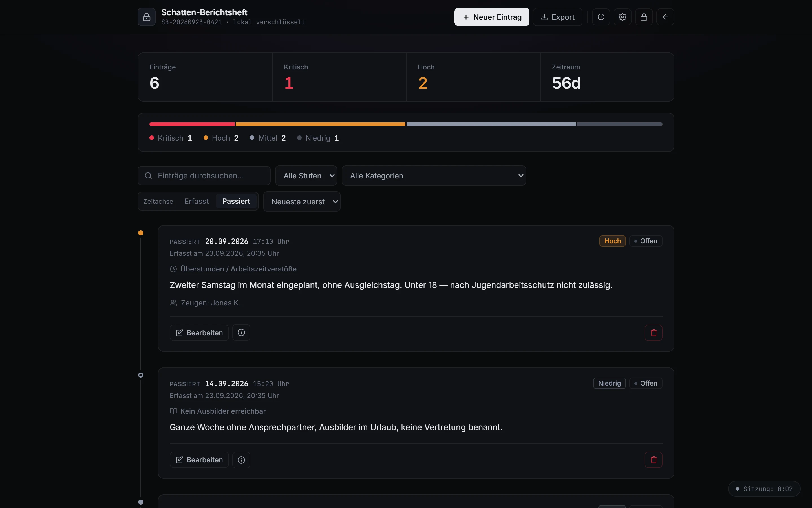Edit the 14.09.2026 Ausbilder entry
This screenshot has width=812, height=508.
click(199, 460)
